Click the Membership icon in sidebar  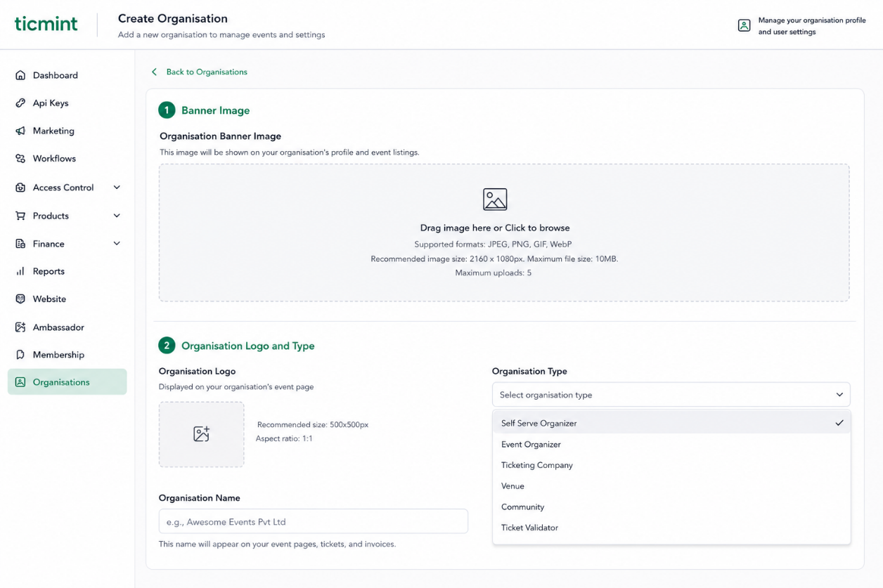click(20, 355)
